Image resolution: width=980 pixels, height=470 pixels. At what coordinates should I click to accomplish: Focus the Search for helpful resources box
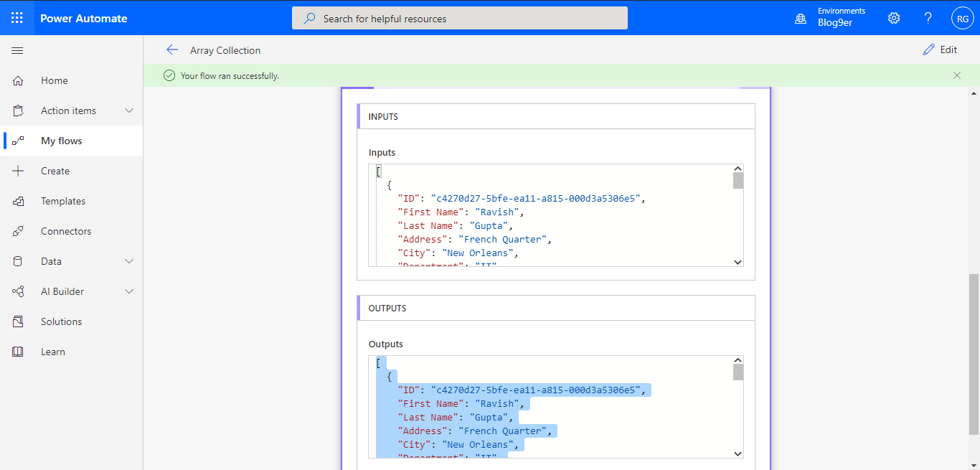tap(460, 19)
